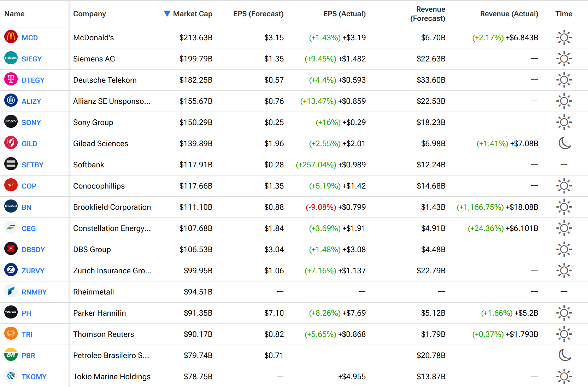
Task: Select Thomson Reuters (+0.37%) +$1.793B revenue
Action: coord(505,334)
